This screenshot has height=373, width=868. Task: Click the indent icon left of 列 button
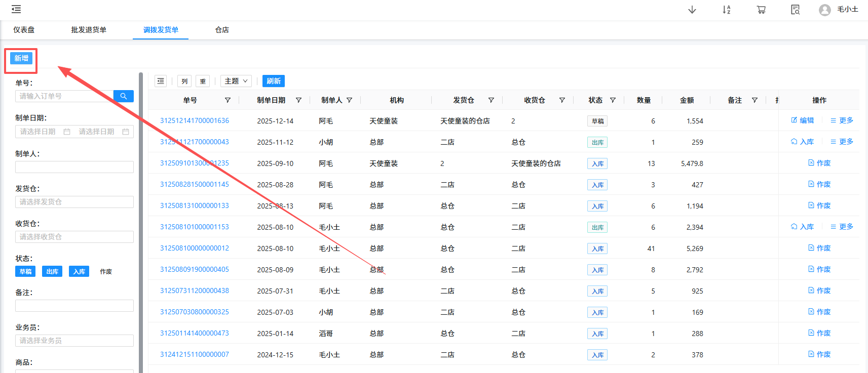(161, 81)
